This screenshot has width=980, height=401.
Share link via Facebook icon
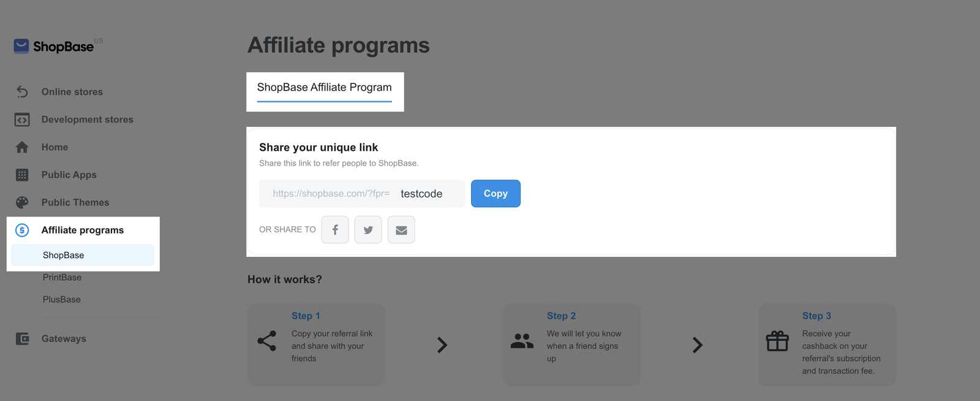[335, 230]
